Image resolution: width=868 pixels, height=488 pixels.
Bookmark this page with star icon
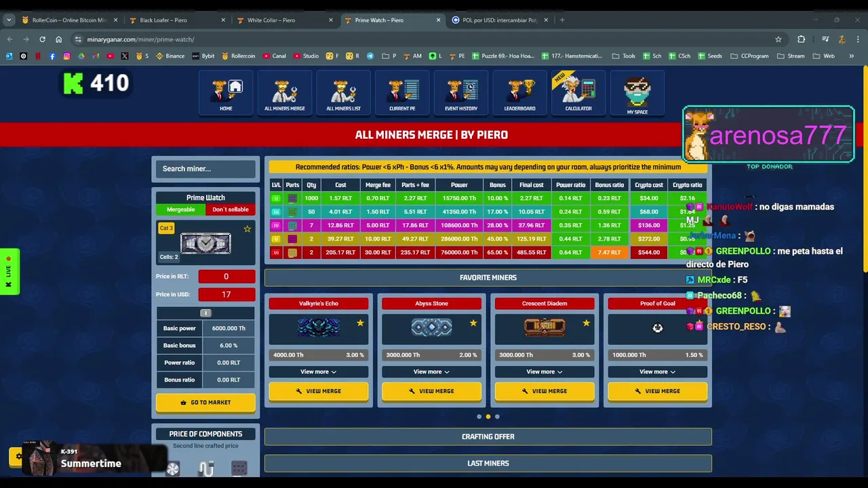click(x=778, y=39)
